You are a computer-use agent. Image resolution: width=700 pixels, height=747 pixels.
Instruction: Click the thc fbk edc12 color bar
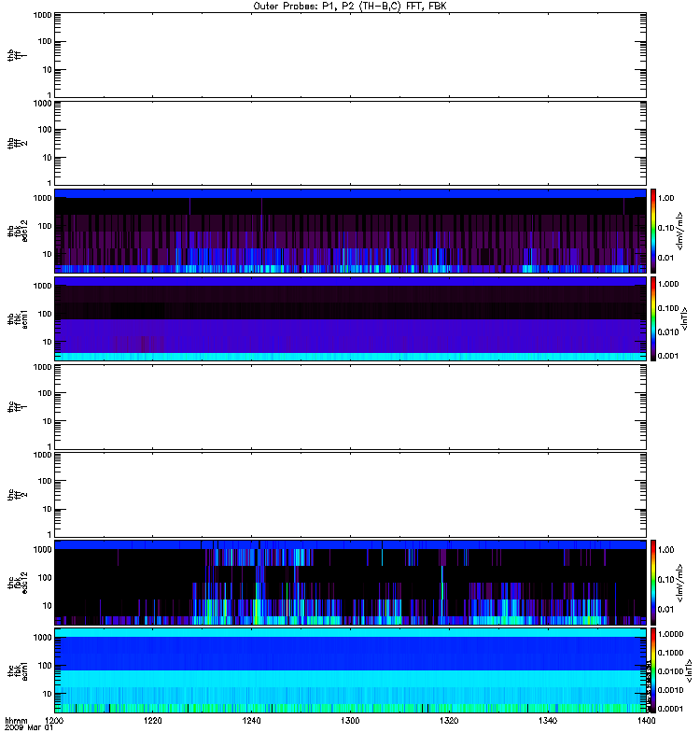(653, 583)
